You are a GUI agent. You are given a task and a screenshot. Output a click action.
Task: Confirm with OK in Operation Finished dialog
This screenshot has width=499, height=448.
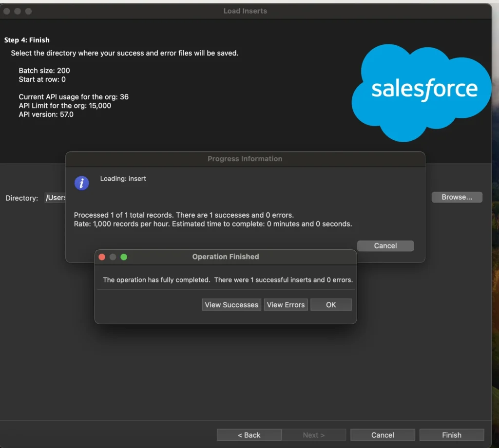331,305
